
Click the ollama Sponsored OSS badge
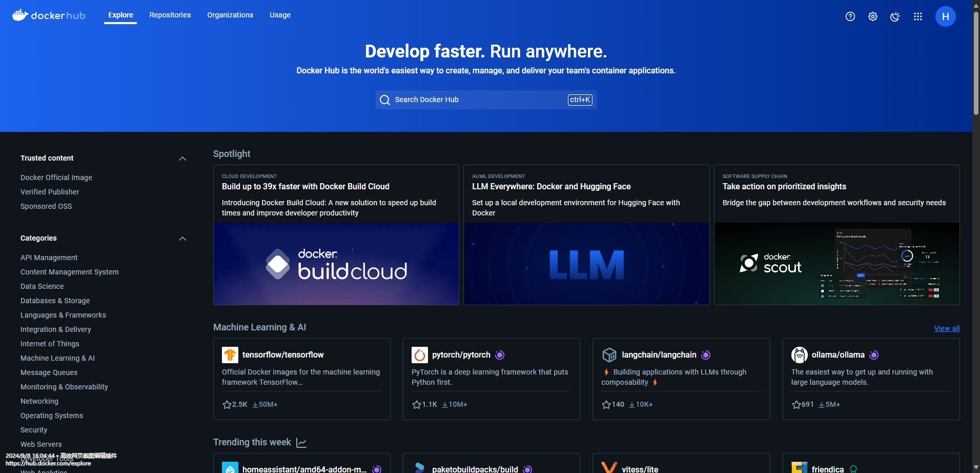[x=874, y=355]
